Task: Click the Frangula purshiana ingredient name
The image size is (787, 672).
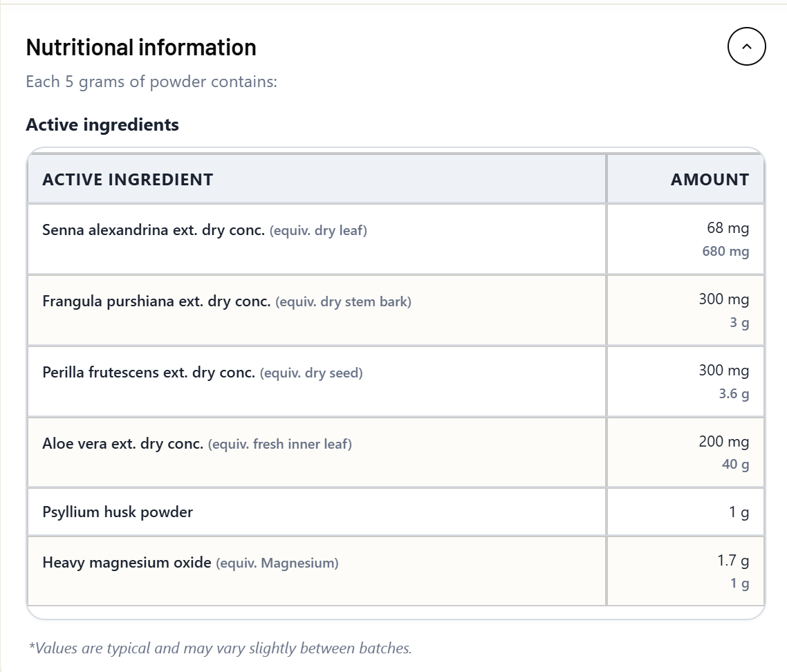Action: [156, 301]
